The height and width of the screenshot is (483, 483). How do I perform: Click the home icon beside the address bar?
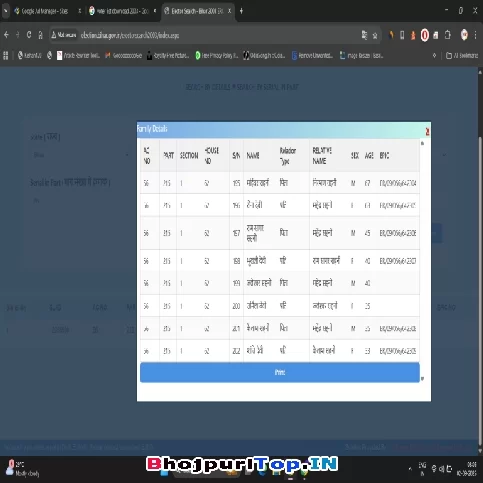click(40, 35)
